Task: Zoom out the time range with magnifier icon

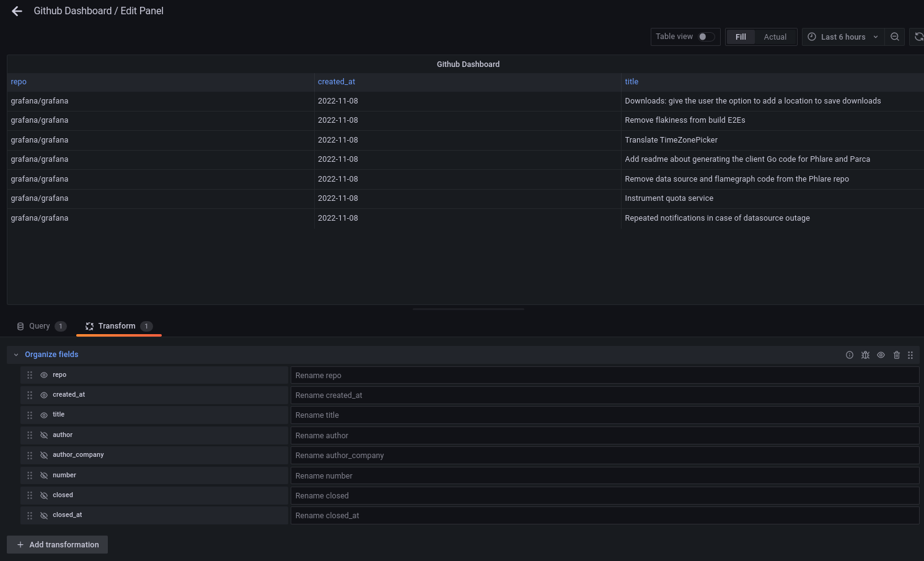Action: click(x=894, y=37)
